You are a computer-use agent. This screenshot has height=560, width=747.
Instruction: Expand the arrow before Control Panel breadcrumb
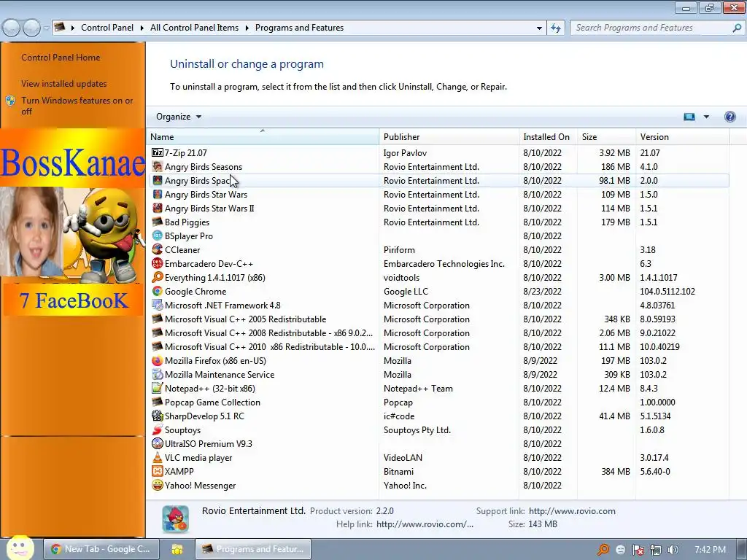pyautogui.click(x=72, y=28)
